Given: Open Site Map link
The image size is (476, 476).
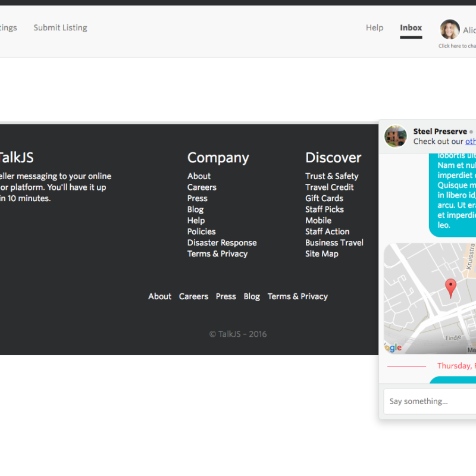Looking at the screenshot, I should pos(321,254).
